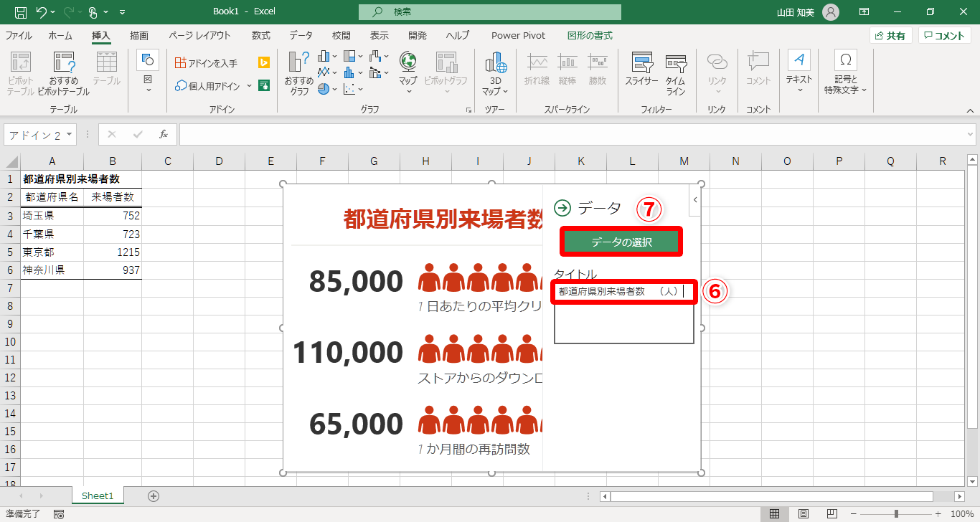Image resolution: width=980 pixels, height=522 pixels.
Task: Undo the last action in title bar
Action: tap(42, 12)
